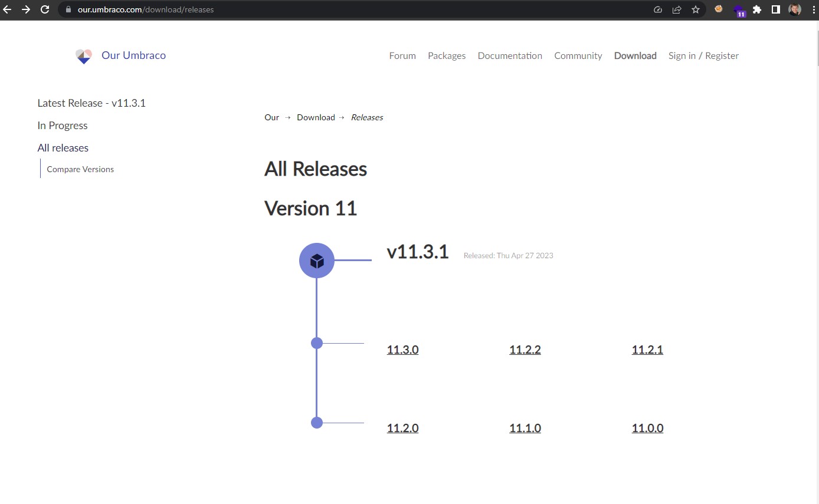Open the Chrome three-dot menu
Viewport: 819px width, 504px height.
(x=813, y=9)
